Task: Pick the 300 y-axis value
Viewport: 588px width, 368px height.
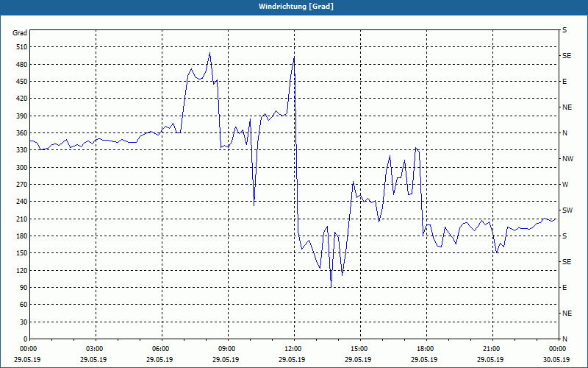Action: (x=22, y=168)
